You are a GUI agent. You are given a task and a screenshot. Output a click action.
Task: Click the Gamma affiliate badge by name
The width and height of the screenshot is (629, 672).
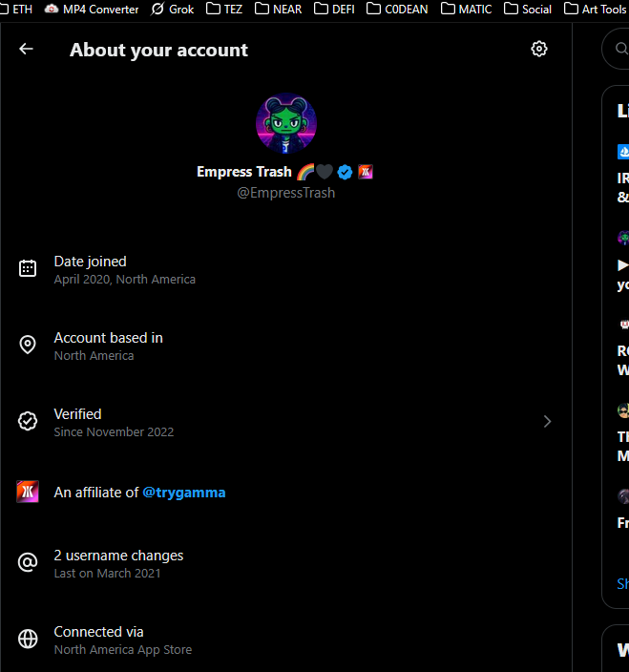pos(366,172)
